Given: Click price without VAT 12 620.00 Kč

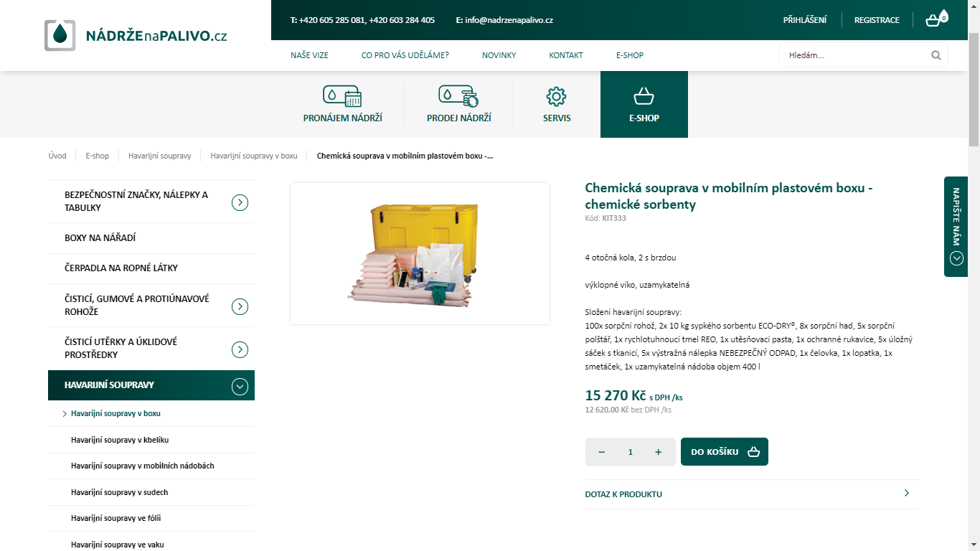Looking at the screenshot, I should [607, 410].
